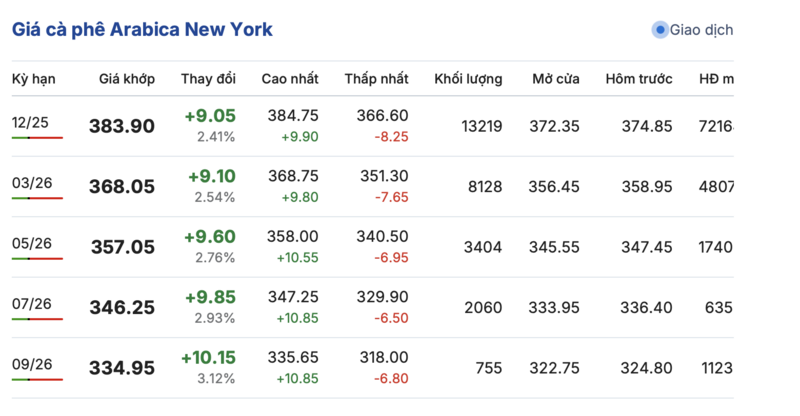Click the +10.15 change value
Viewport: 800px width, 416px height.
point(208,358)
